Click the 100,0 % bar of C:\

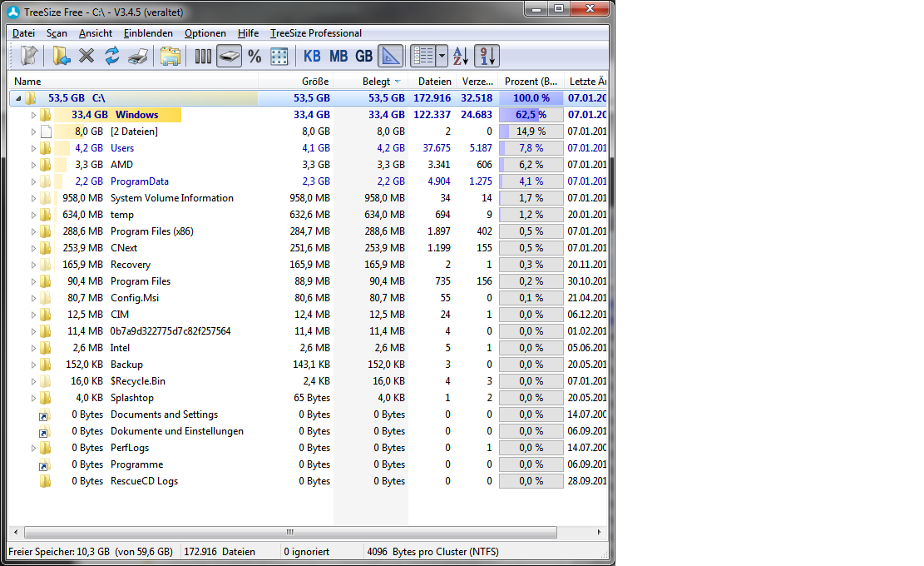point(531,98)
